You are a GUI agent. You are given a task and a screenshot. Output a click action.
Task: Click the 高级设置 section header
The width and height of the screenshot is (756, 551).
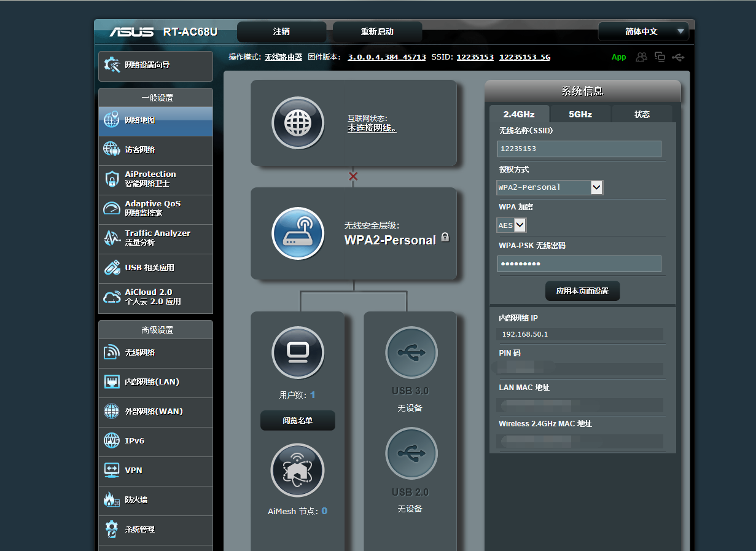click(x=156, y=330)
